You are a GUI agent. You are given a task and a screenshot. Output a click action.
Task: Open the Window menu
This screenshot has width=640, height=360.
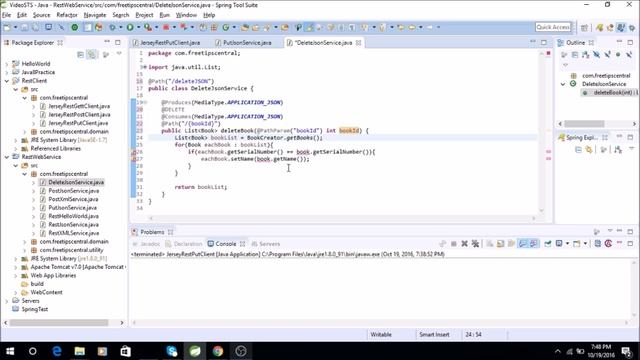coord(186,15)
